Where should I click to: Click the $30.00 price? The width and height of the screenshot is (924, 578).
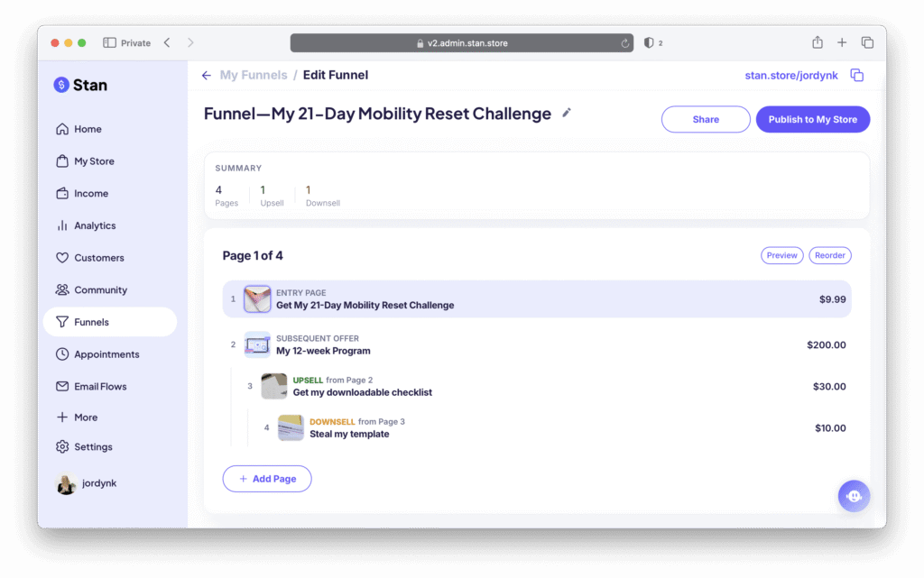(x=829, y=387)
